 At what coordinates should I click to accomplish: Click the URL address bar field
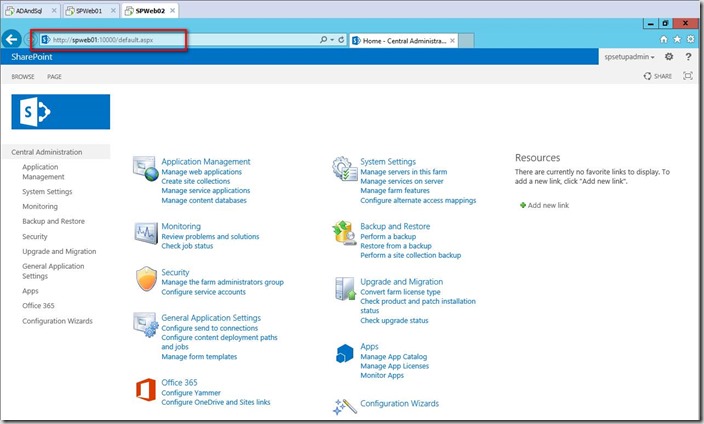click(x=180, y=40)
